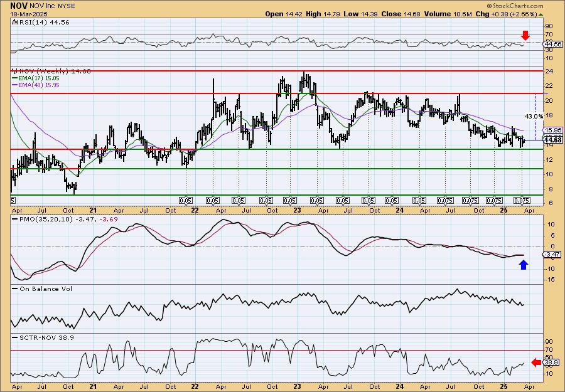This screenshot has height=392, width=565.
Task: Click the purple EMA(43) legend line swatch
Action: [14, 85]
